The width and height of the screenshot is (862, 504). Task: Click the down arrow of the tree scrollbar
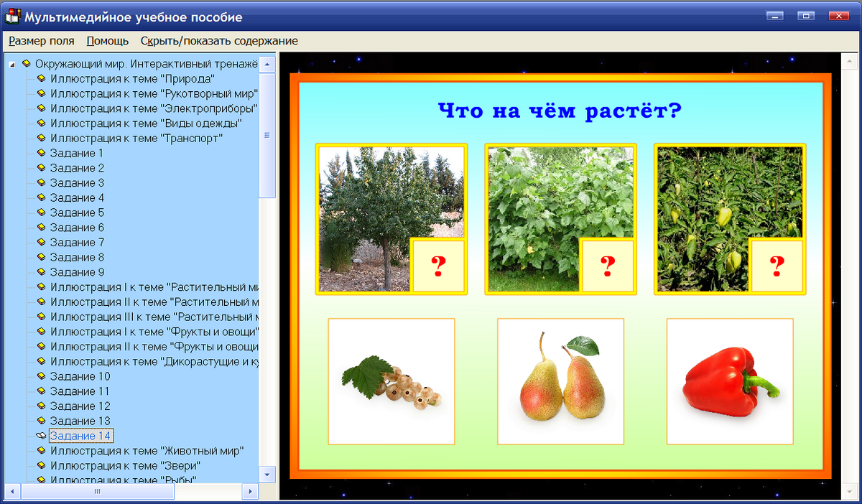[267, 475]
